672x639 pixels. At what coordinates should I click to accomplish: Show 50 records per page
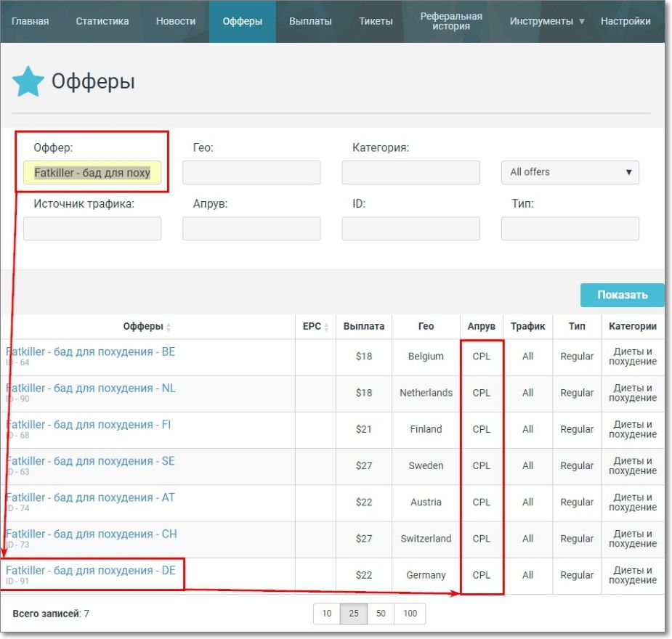point(381,614)
